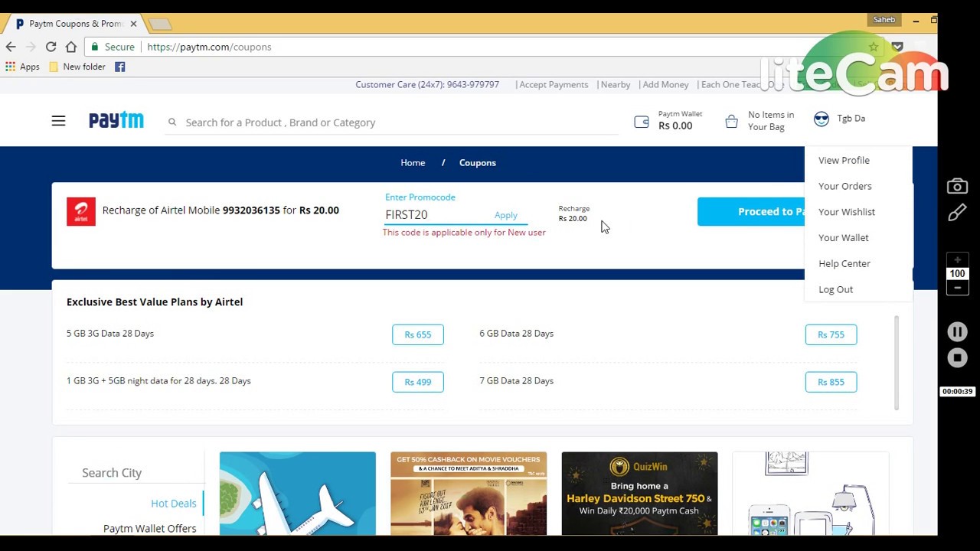Decrease liteCam zoom with minus button
Screen dimensions: 980x551
(957, 288)
